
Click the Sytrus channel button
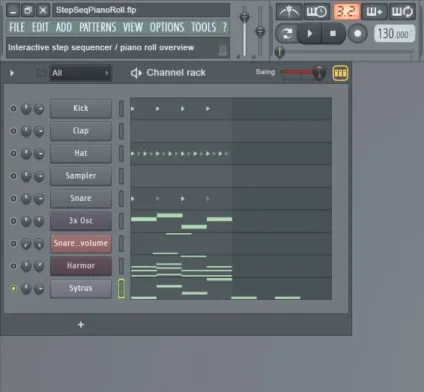pyautogui.click(x=81, y=288)
